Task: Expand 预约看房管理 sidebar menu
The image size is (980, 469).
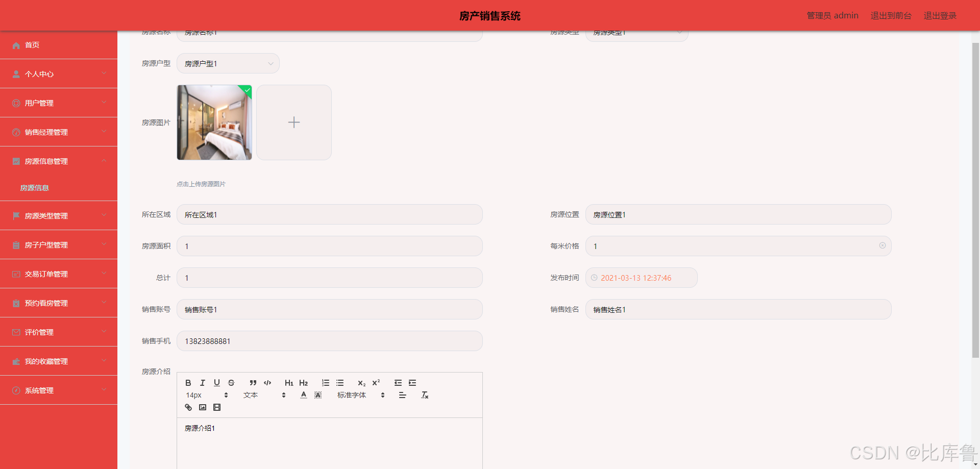Action: 59,303
